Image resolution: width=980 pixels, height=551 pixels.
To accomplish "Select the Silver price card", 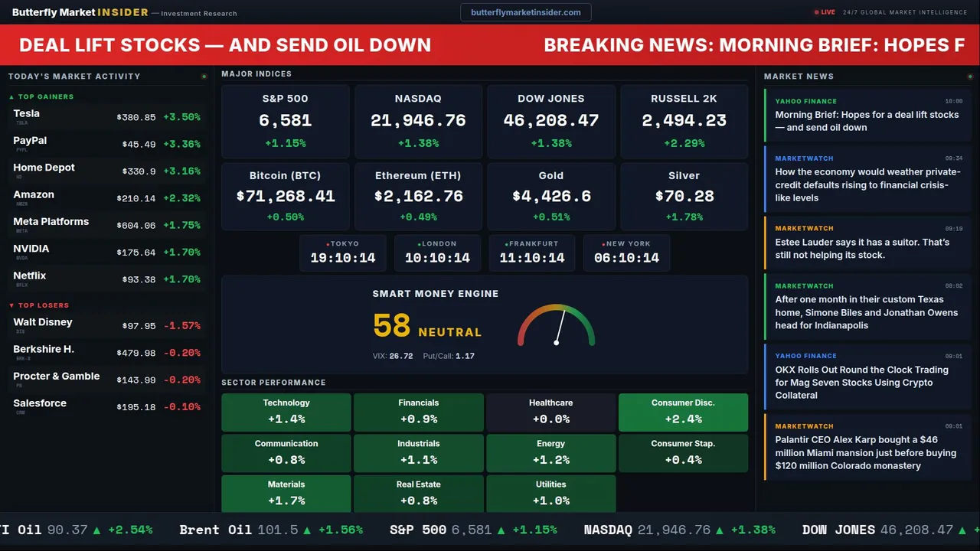I will (684, 196).
